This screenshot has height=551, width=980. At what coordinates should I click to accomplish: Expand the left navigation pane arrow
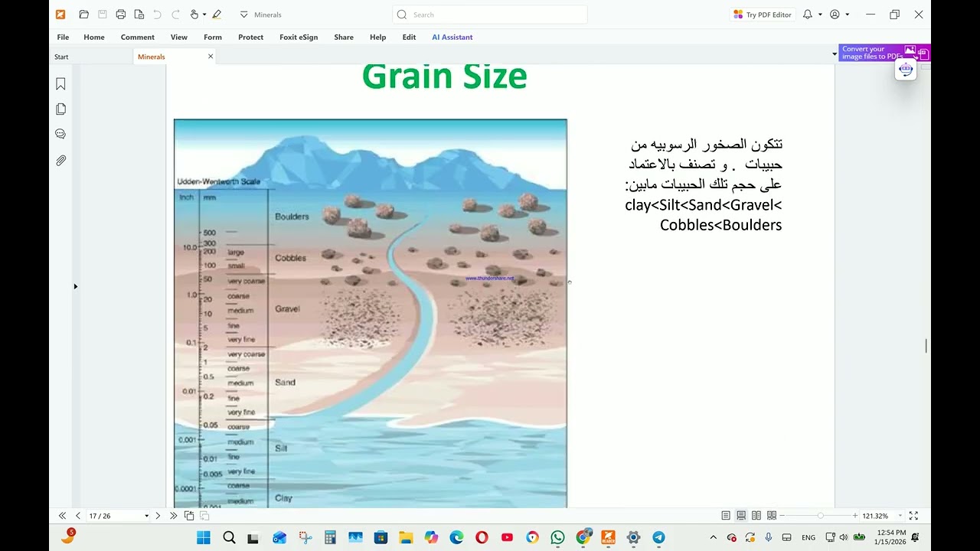pos(75,286)
